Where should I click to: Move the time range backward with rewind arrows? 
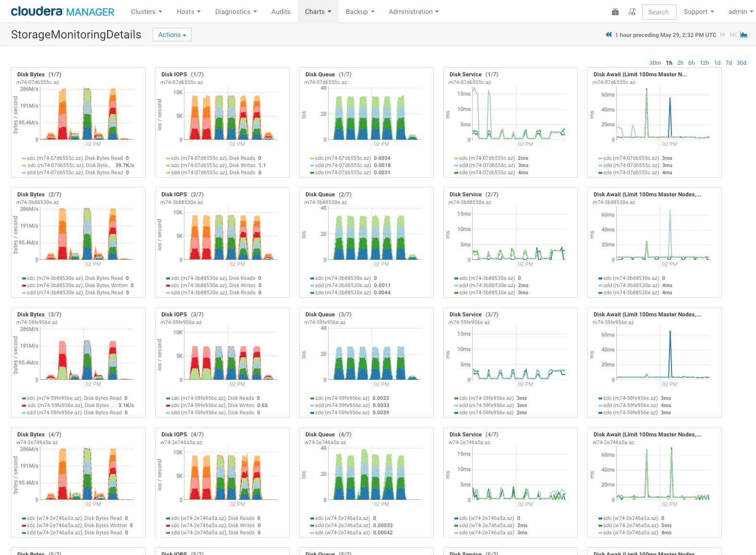click(609, 35)
